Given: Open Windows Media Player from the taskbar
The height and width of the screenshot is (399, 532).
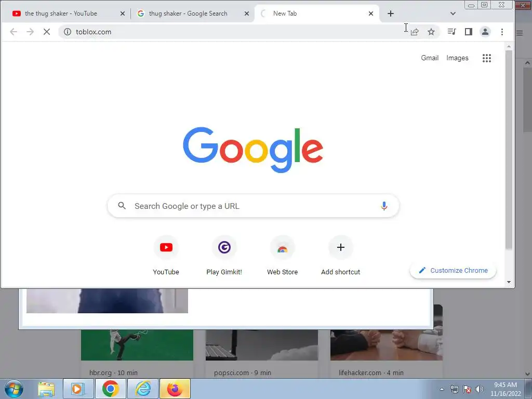Looking at the screenshot, I should (78, 389).
